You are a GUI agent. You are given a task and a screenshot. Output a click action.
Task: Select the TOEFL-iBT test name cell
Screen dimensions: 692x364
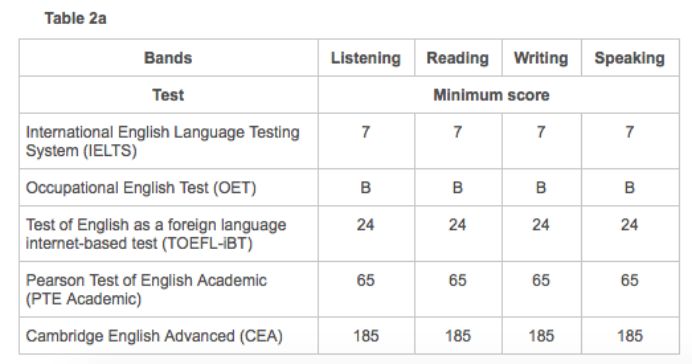(168, 234)
